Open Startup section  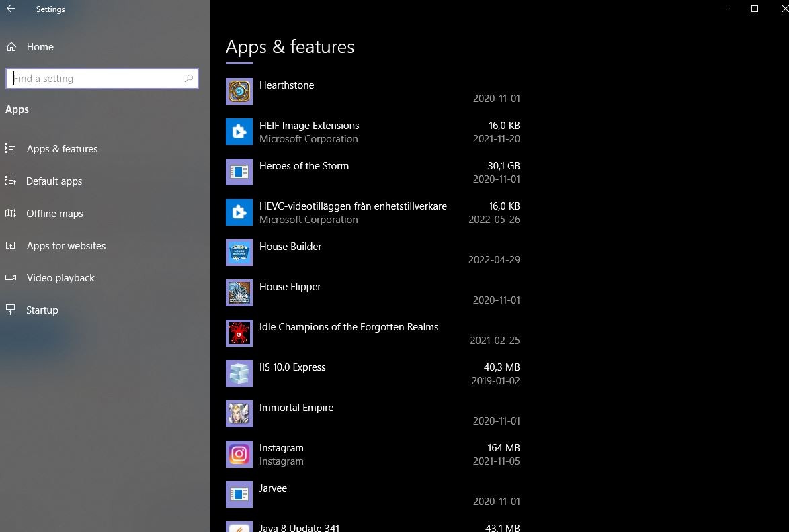(42, 310)
